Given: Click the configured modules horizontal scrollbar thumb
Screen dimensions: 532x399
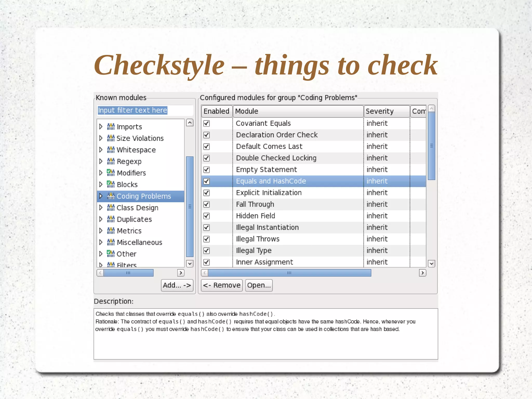Looking at the screenshot, I should tap(289, 273).
